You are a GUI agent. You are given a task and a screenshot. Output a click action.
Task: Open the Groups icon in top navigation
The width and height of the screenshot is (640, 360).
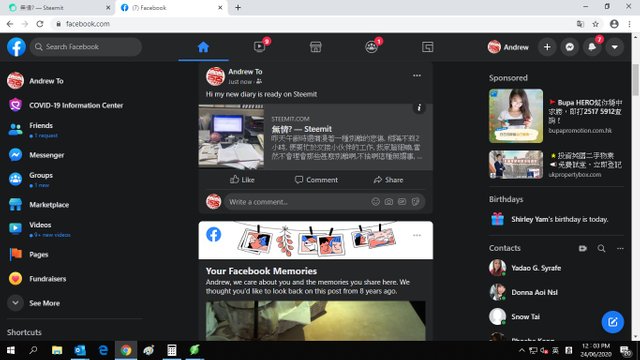click(371, 47)
